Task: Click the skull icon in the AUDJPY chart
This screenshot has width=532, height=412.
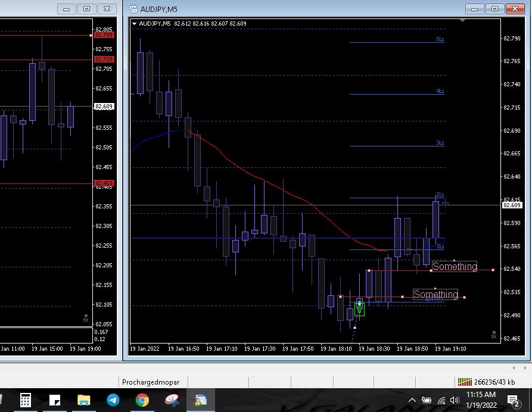Action: click(x=494, y=335)
